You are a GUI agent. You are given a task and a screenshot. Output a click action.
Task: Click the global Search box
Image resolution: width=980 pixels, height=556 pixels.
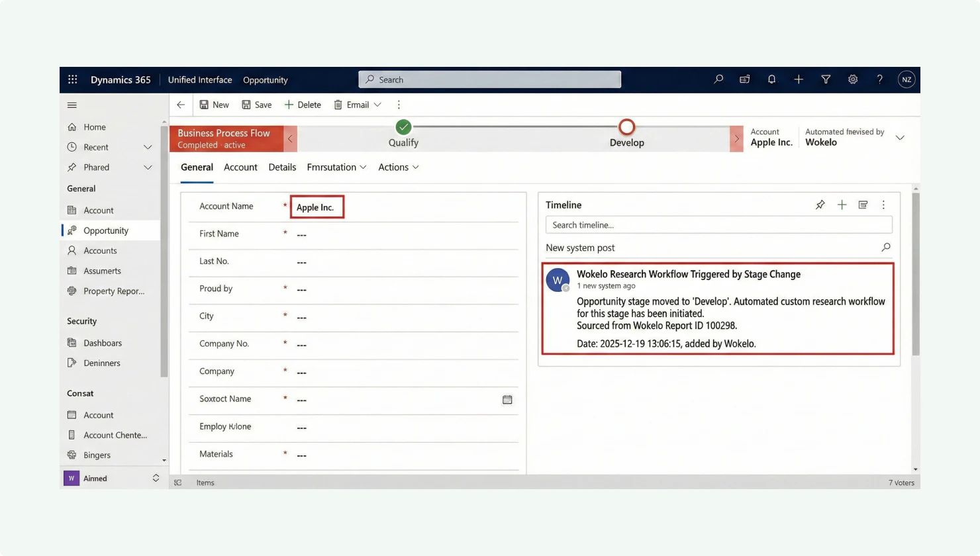(x=490, y=79)
